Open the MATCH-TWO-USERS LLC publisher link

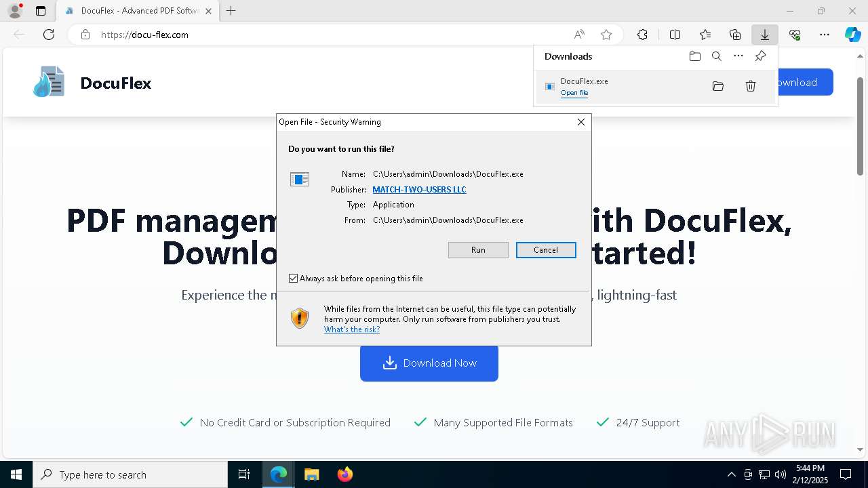420,190
